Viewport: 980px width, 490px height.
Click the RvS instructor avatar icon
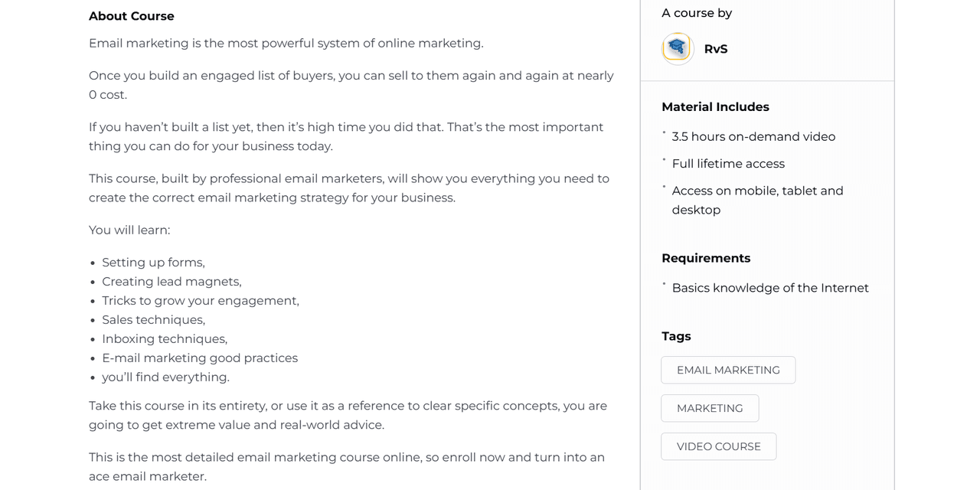coord(677,48)
